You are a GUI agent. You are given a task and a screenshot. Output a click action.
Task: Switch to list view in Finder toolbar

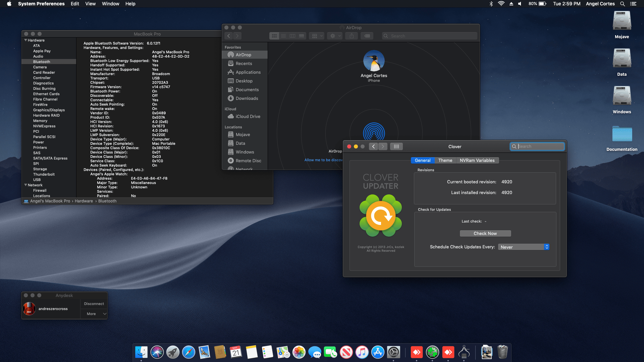(x=283, y=36)
